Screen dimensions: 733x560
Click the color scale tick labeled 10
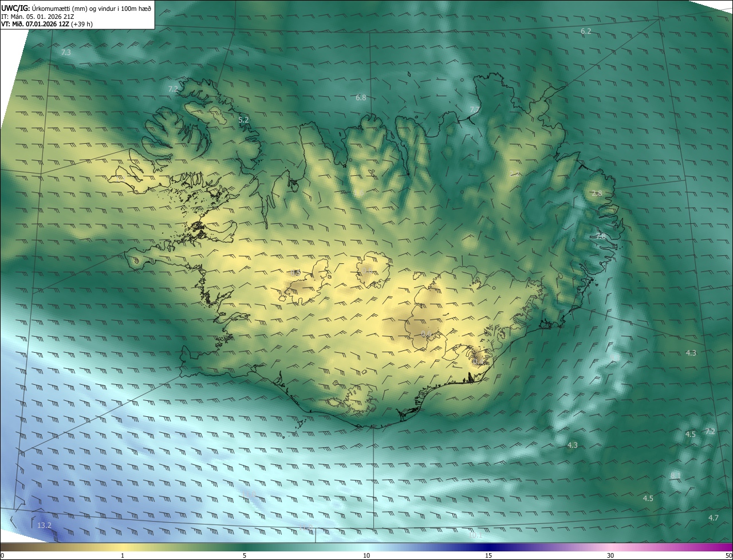(x=366, y=555)
